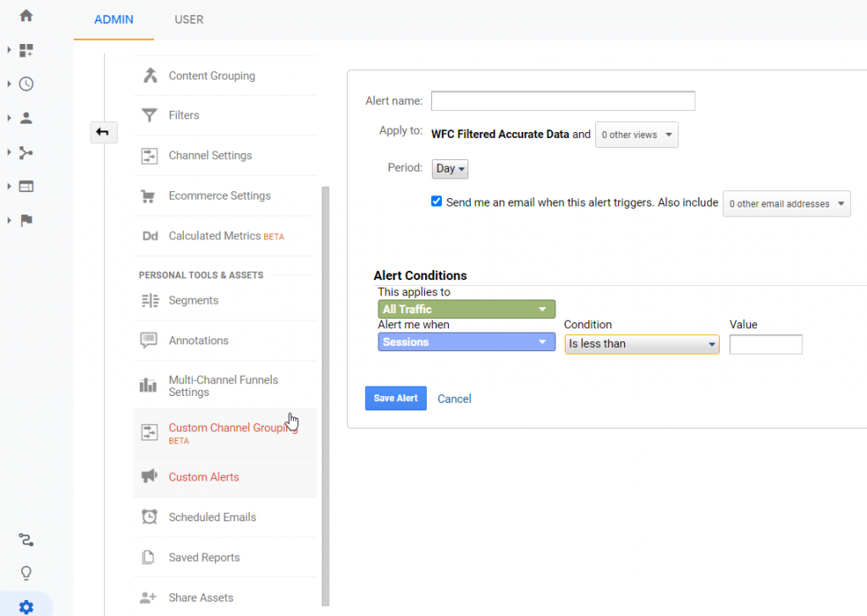The width and height of the screenshot is (867, 616).
Task: Uncheck the send me an email checkbox
Action: point(436,201)
